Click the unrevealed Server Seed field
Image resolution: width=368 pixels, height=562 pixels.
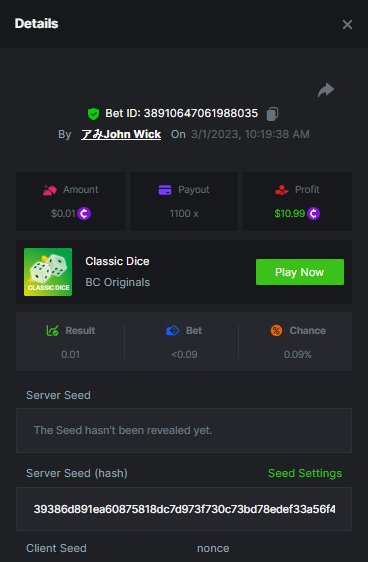pyautogui.click(x=184, y=430)
